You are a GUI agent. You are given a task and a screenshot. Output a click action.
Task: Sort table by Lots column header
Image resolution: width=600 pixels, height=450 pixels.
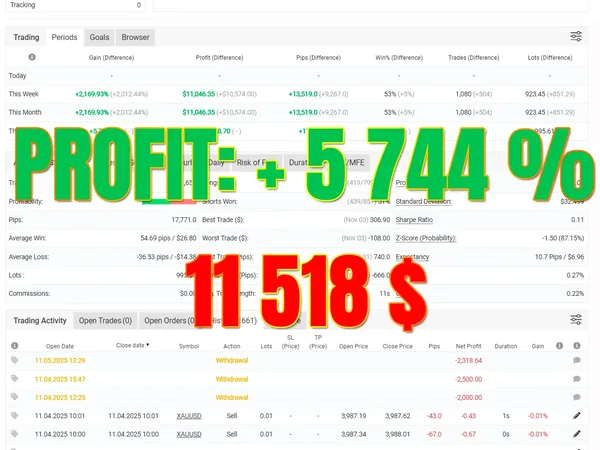(266, 346)
